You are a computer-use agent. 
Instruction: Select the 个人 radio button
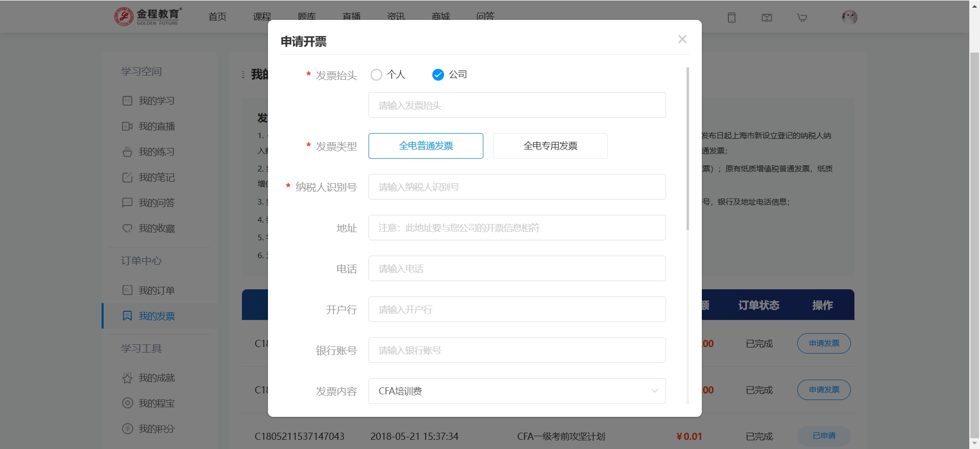click(376, 75)
